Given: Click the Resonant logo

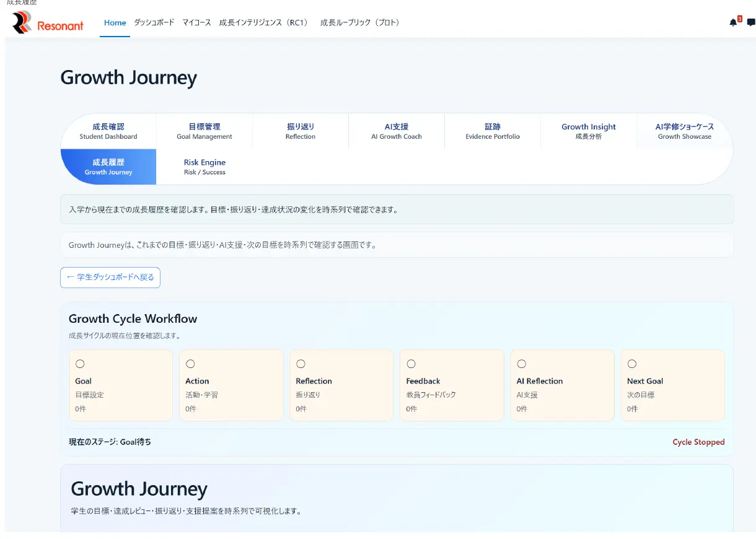Looking at the screenshot, I should coord(48,24).
